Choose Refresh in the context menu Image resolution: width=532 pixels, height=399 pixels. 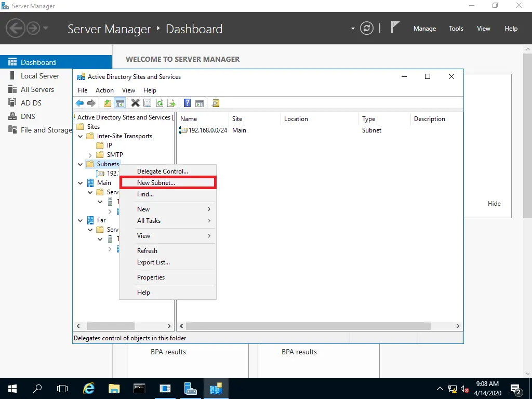pyautogui.click(x=168, y=251)
